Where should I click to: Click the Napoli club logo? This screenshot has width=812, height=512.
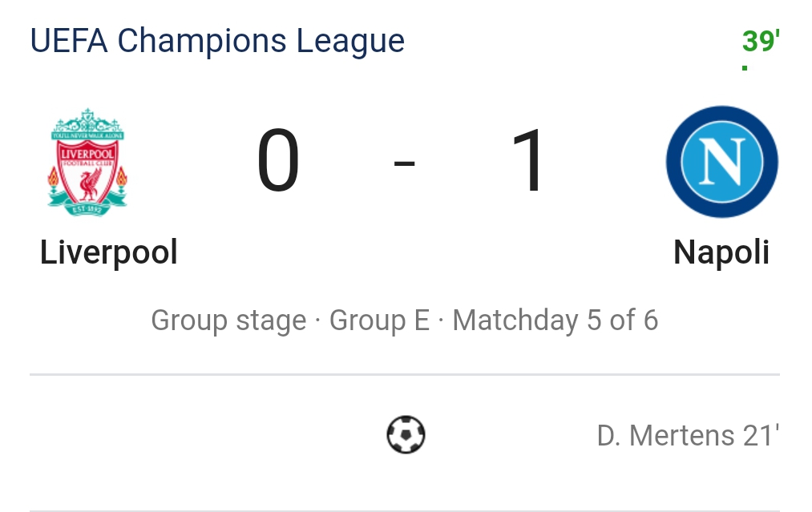click(x=721, y=163)
